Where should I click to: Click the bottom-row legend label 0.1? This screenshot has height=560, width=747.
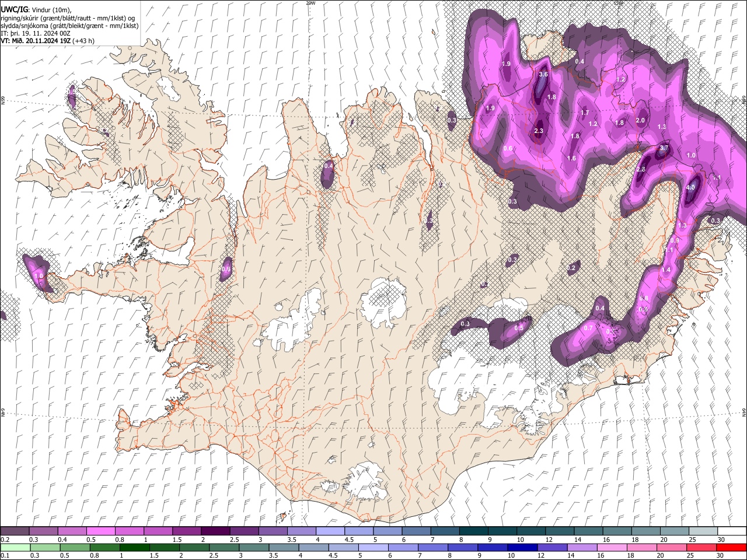pos(5,555)
